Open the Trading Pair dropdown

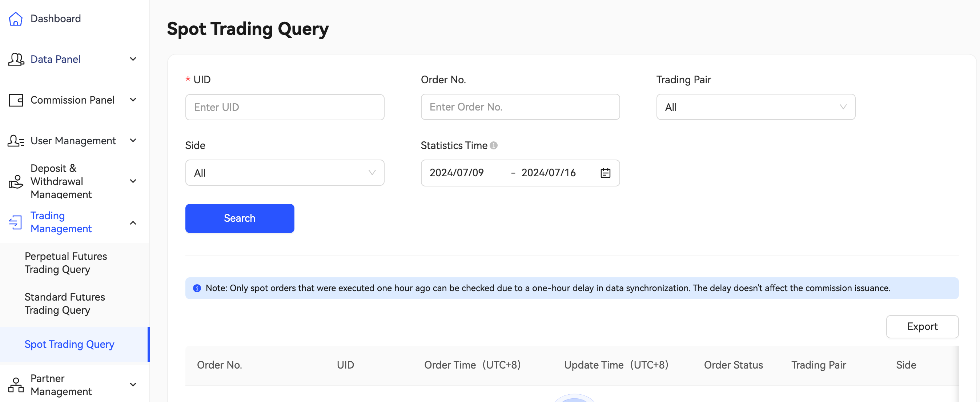[x=755, y=107]
